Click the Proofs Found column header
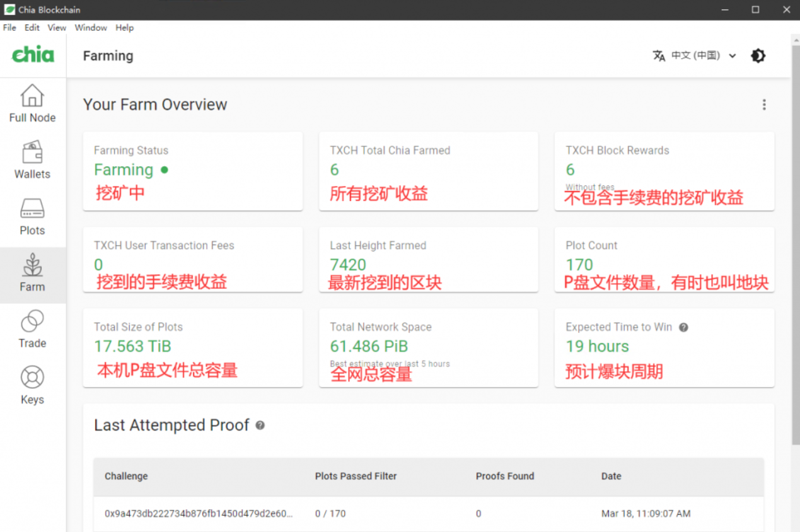This screenshot has width=800, height=532. tap(505, 477)
